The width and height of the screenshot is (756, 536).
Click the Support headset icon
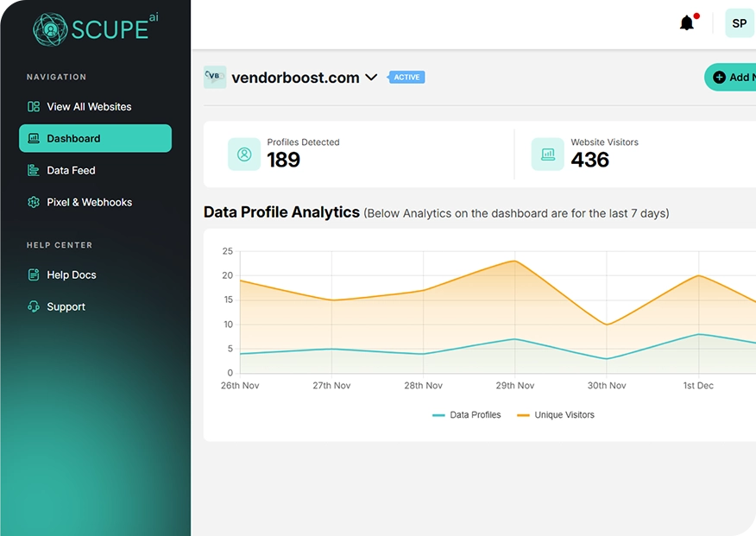34,307
